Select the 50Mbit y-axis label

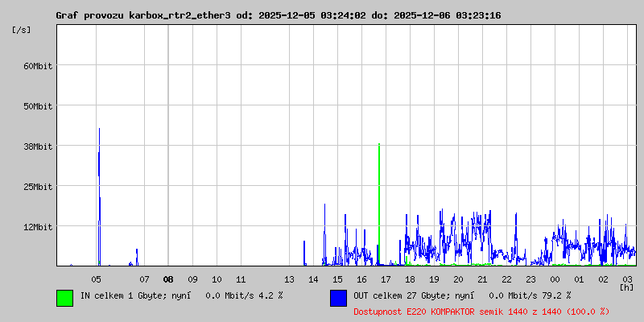(38, 106)
